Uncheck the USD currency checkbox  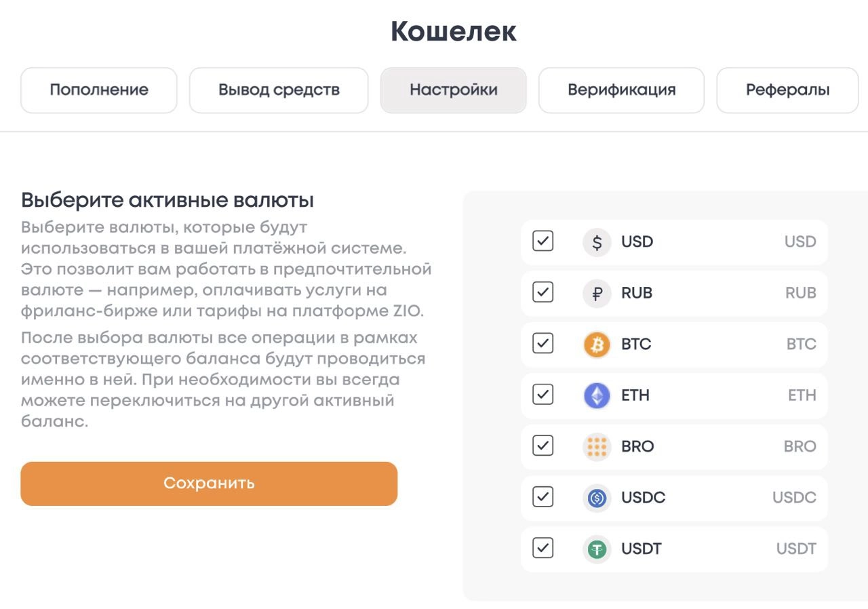(x=543, y=241)
